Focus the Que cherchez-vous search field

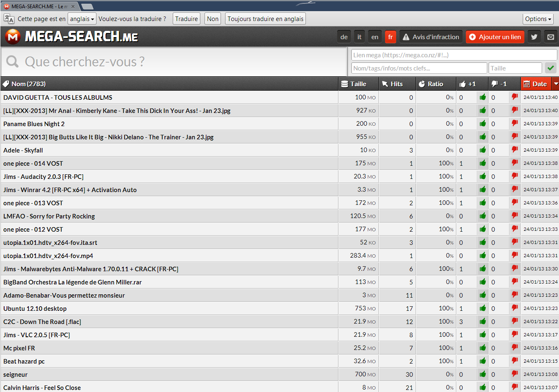tap(174, 61)
